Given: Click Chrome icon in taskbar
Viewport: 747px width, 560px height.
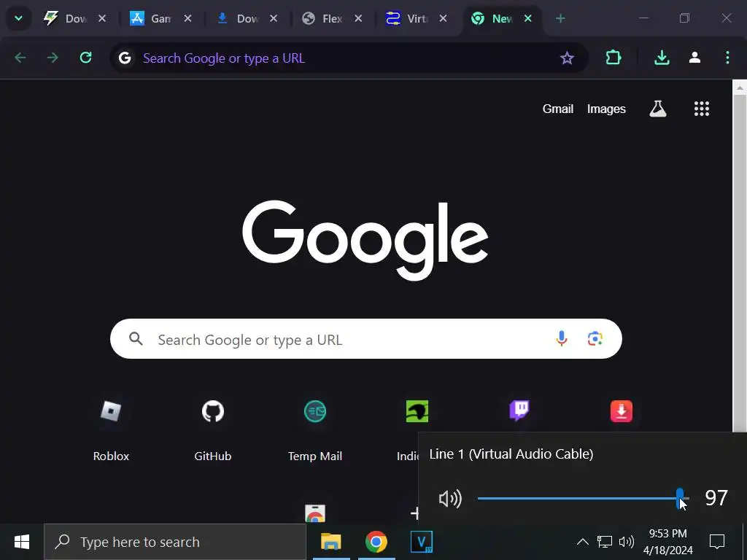Looking at the screenshot, I should pyautogui.click(x=376, y=542).
